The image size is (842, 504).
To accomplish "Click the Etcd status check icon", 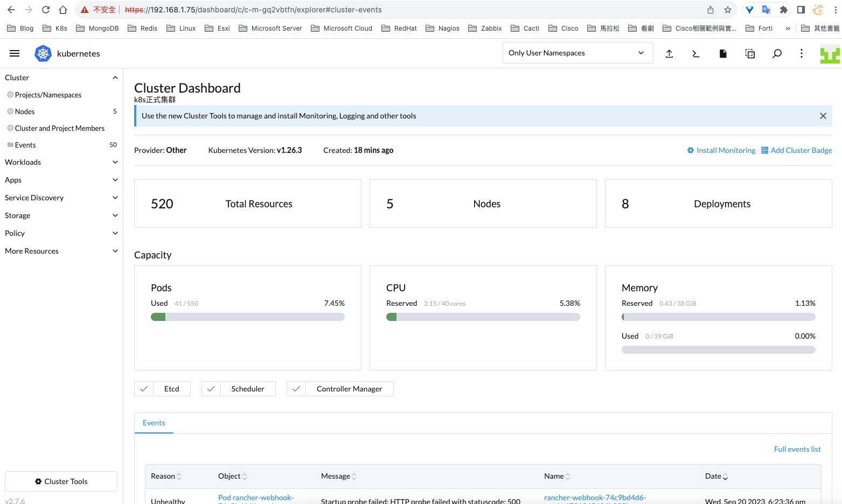I will pos(144,389).
